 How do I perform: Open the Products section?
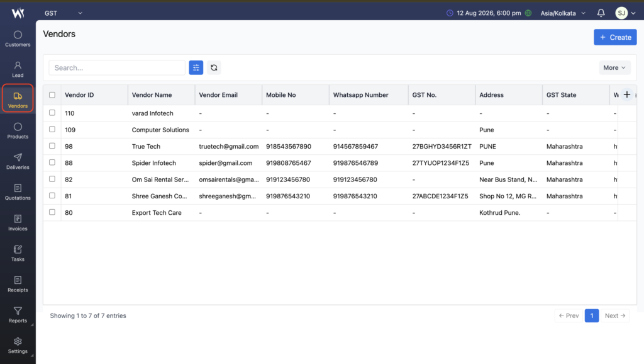click(x=18, y=130)
